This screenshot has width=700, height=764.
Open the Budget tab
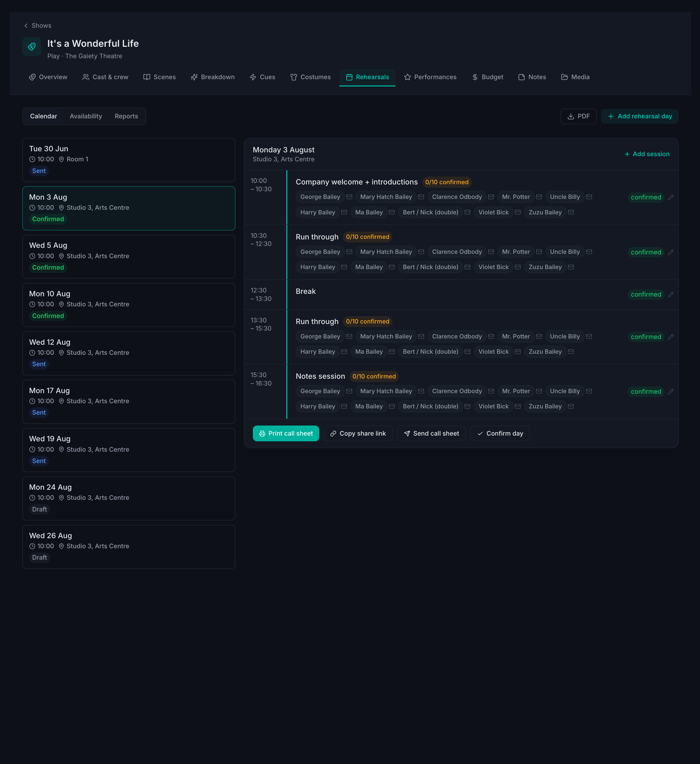(487, 77)
